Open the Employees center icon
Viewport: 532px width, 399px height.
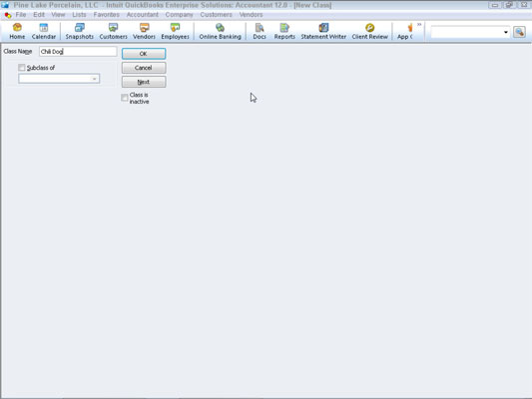(x=175, y=32)
